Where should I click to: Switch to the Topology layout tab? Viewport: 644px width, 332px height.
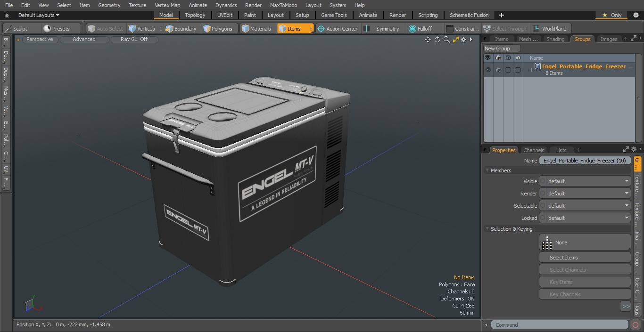click(195, 15)
